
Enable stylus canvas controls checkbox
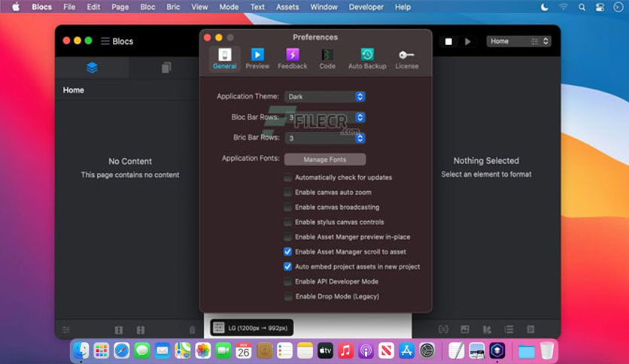coord(287,222)
